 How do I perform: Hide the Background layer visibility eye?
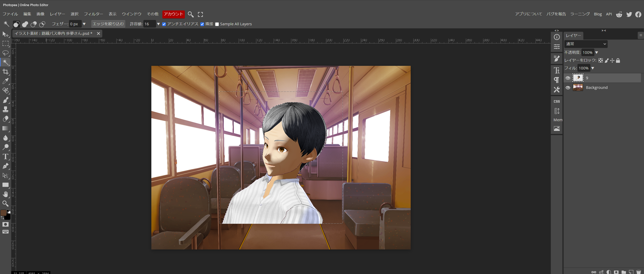tap(568, 88)
